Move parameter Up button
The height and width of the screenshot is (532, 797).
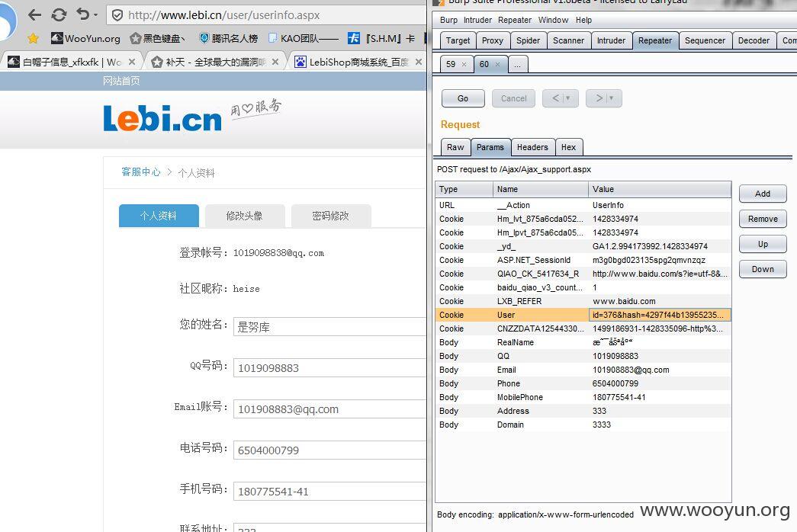pos(763,244)
